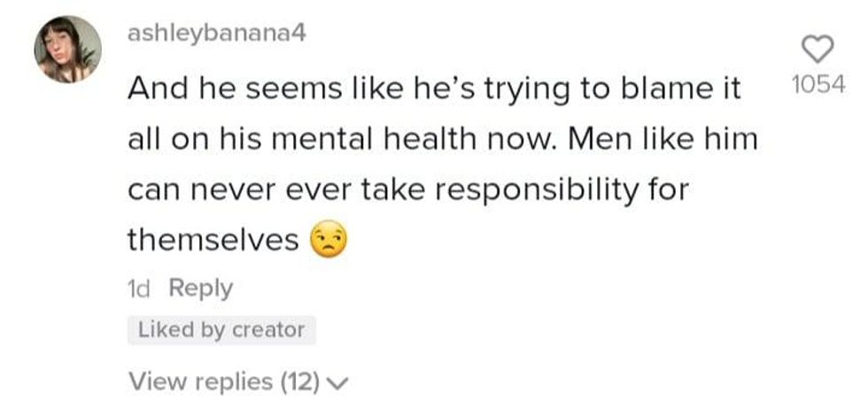Click the unamused face emoji
The image size is (868, 416).
(x=329, y=239)
